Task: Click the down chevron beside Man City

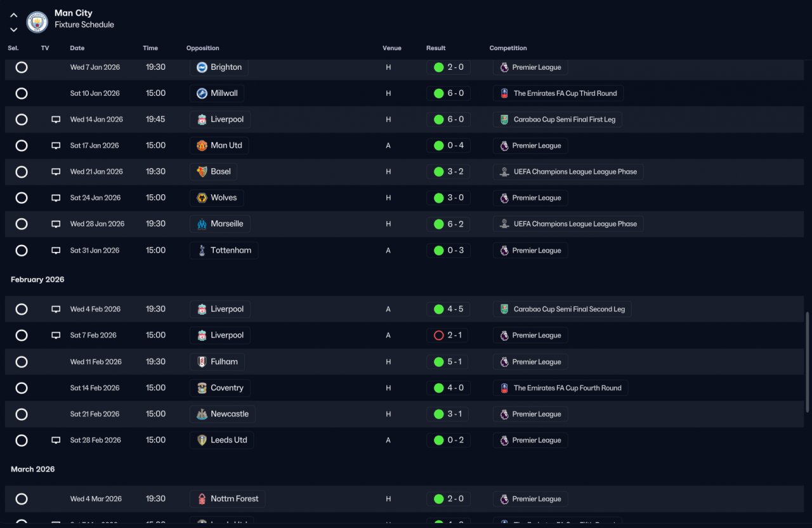Action: [14, 29]
